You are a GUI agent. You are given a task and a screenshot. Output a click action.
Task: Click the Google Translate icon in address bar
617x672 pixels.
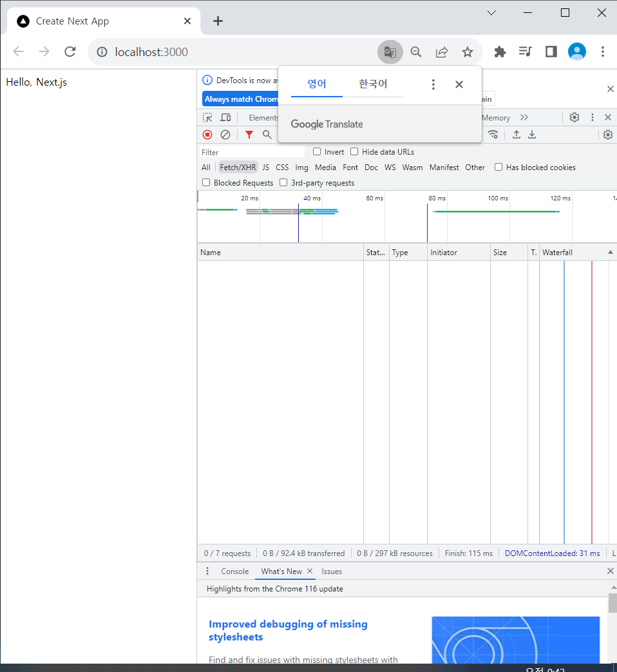(x=390, y=52)
